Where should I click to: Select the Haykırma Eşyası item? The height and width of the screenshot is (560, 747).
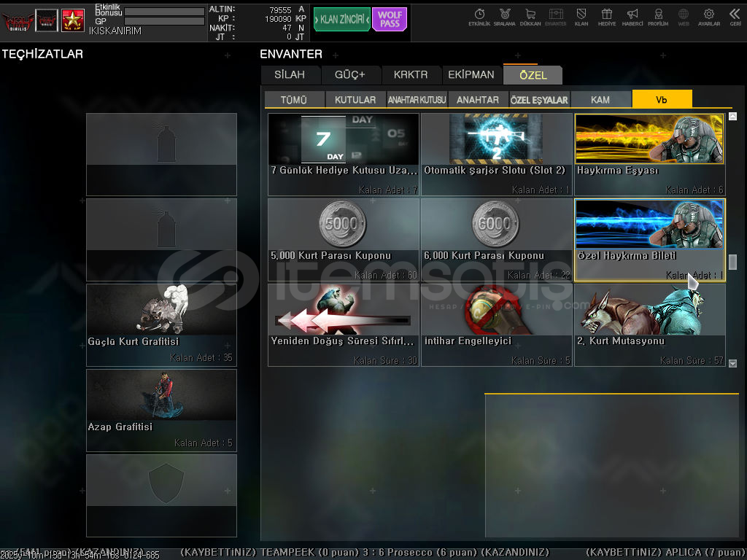coord(650,155)
